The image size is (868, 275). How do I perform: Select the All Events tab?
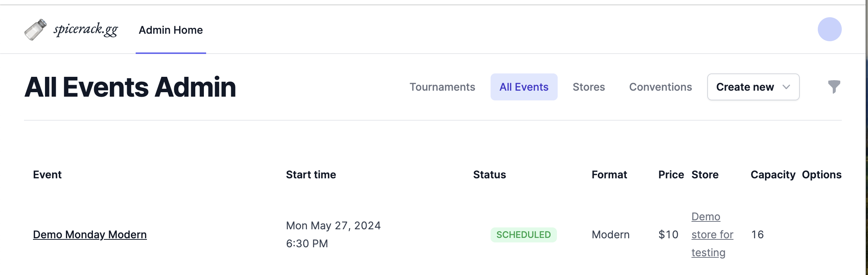point(524,87)
